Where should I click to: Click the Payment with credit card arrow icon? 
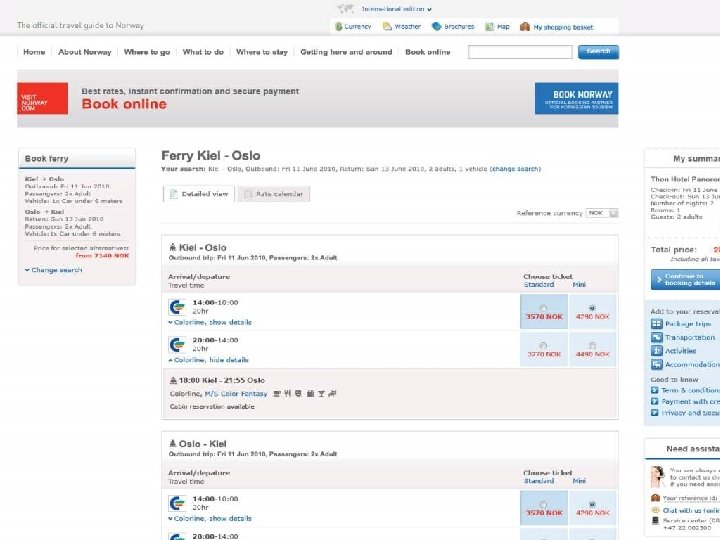655,401
